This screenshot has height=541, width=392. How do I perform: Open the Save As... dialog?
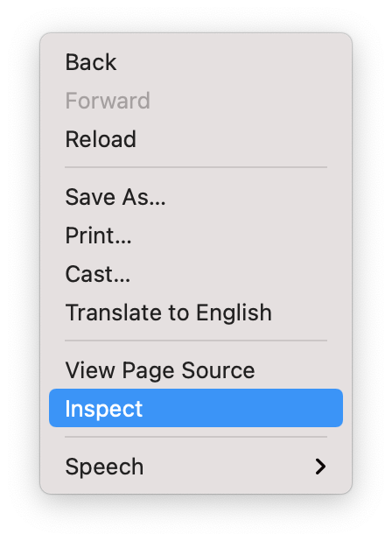pos(196,197)
